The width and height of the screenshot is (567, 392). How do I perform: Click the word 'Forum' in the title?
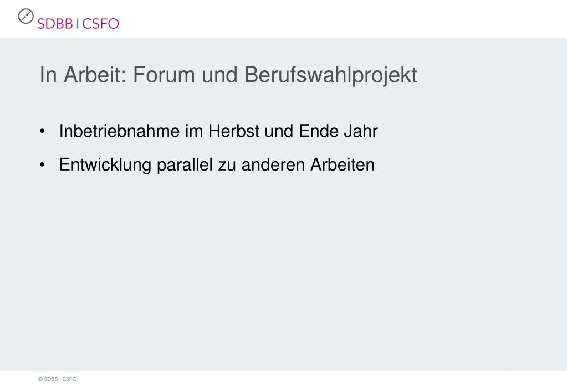(164, 74)
